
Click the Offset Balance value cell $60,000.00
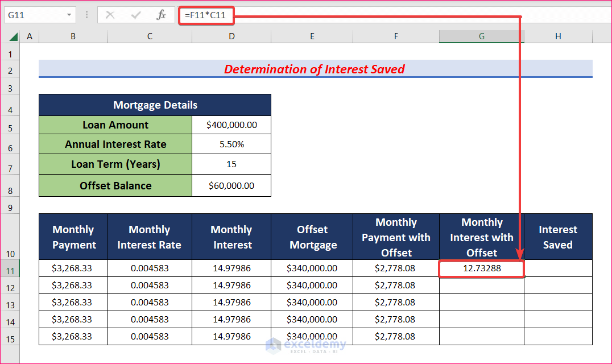(231, 186)
